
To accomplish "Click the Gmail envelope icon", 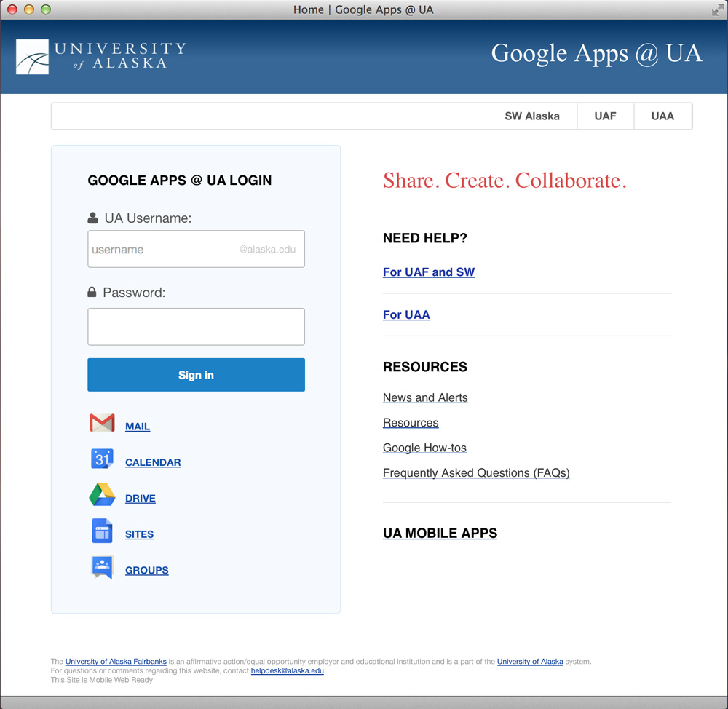I will tap(102, 422).
